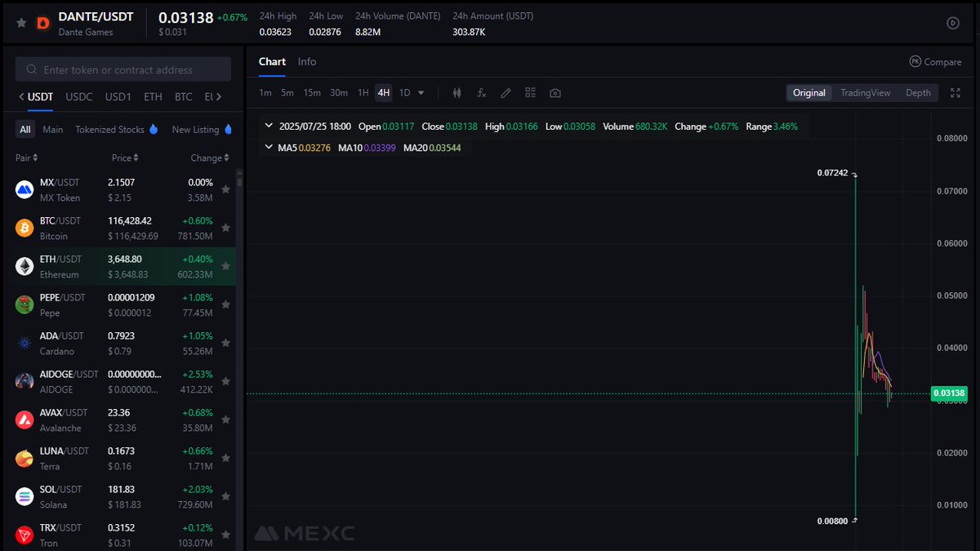Click the Solana coin logo

coord(24,496)
